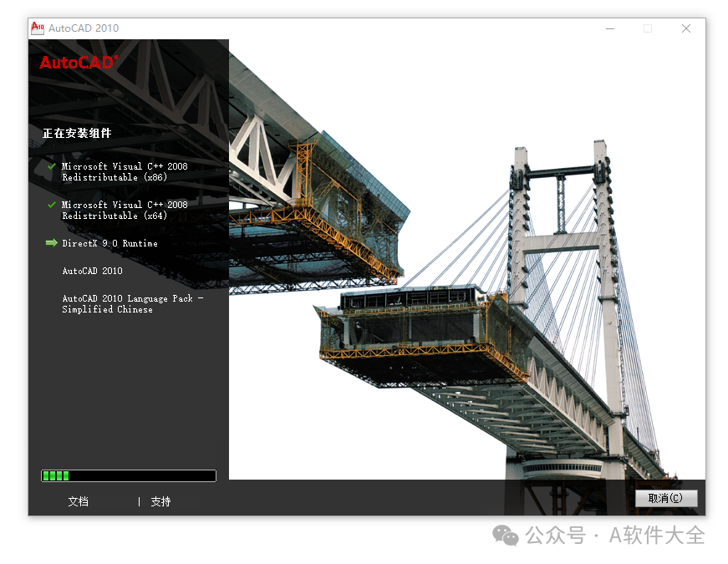
Task: Click the bridge artwork image
Action: pos(466,260)
